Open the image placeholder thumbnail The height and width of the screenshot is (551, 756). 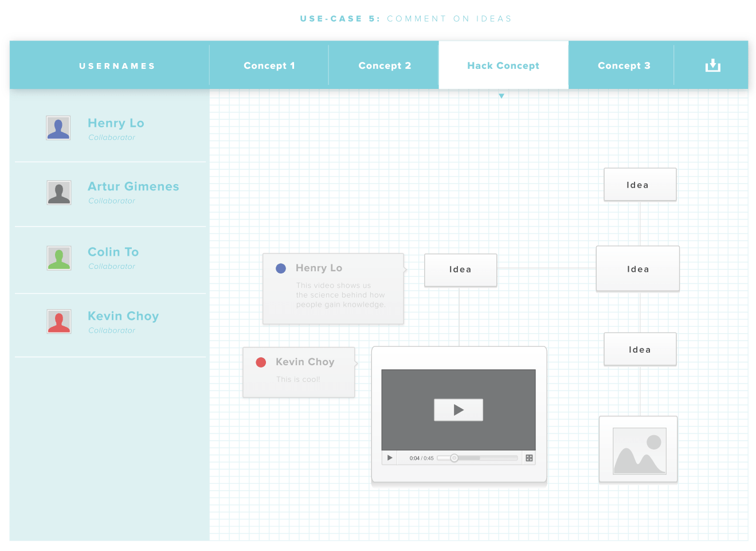point(639,450)
